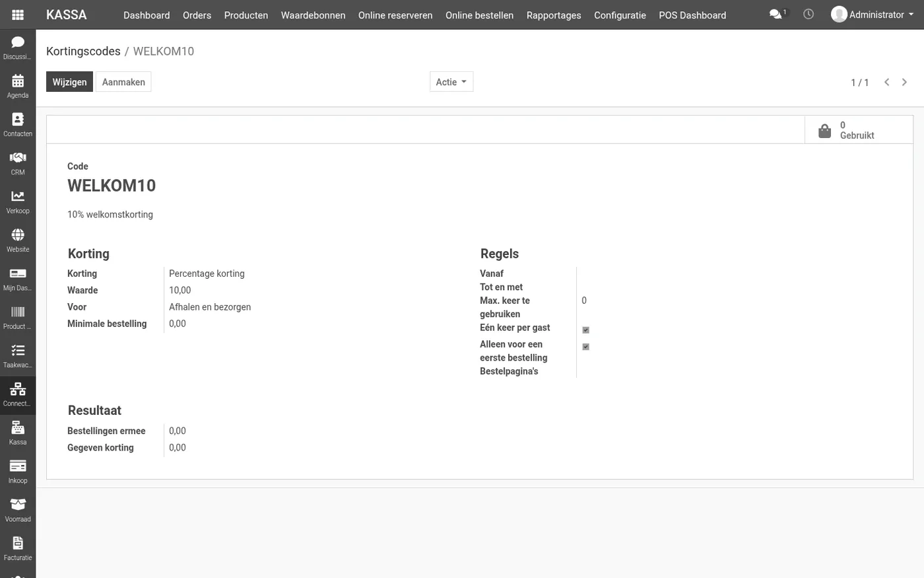Image resolution: width=924 pixels, height=578 pixels.
Task: Open the Rapportages menu
Action: tap(554, 15)
